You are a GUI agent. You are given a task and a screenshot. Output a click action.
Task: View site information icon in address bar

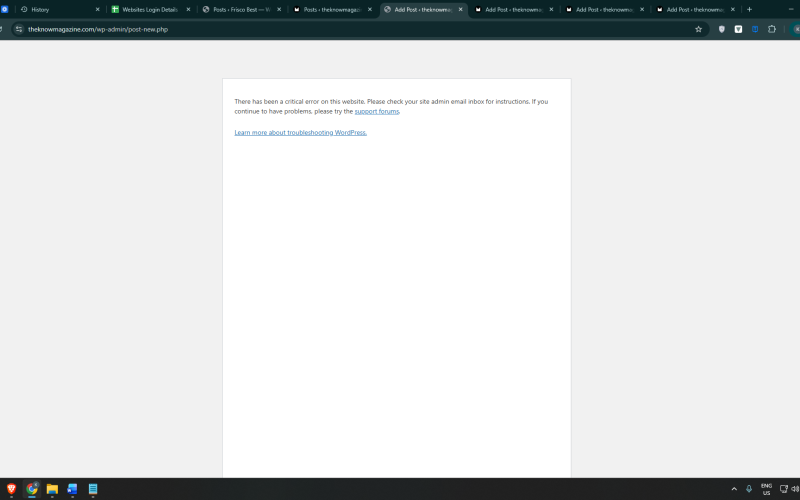click(x=19, y=29)
